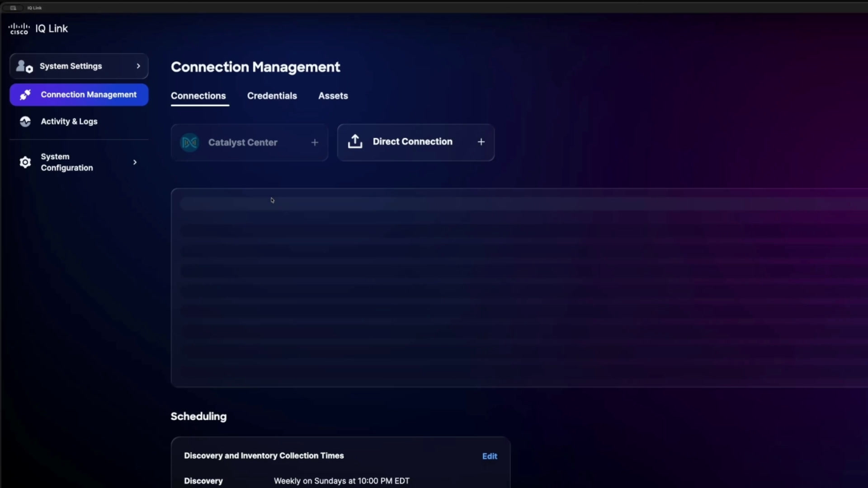Open System Configuration menu item
This screenshot has width=868, height=488.
[79, 162]
